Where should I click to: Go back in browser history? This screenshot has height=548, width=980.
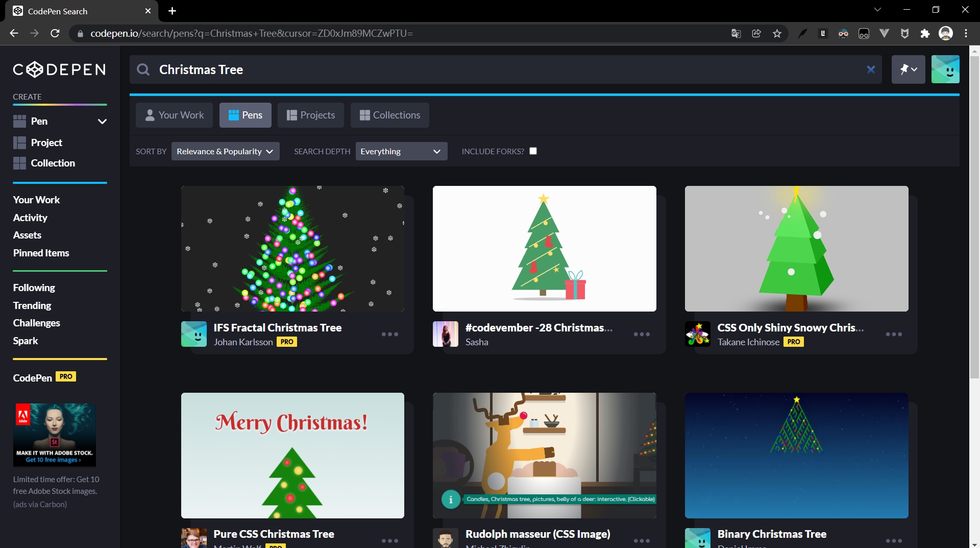(x=14, y=33)
